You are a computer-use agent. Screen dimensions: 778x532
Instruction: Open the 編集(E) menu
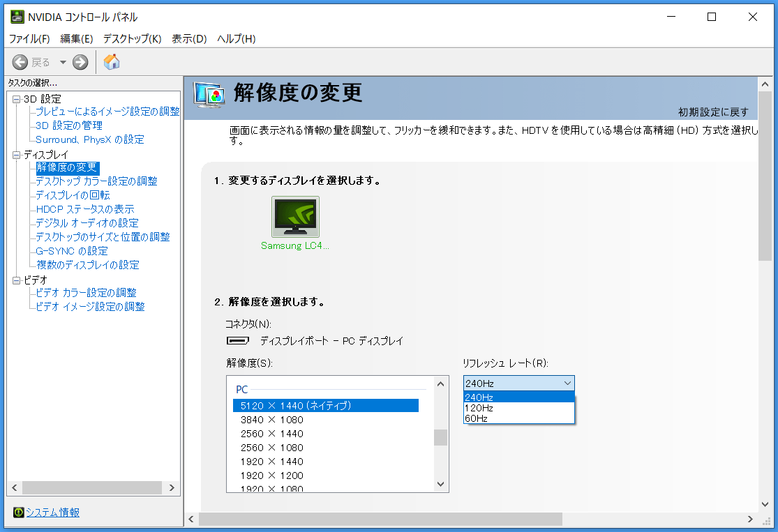[77, 38]
